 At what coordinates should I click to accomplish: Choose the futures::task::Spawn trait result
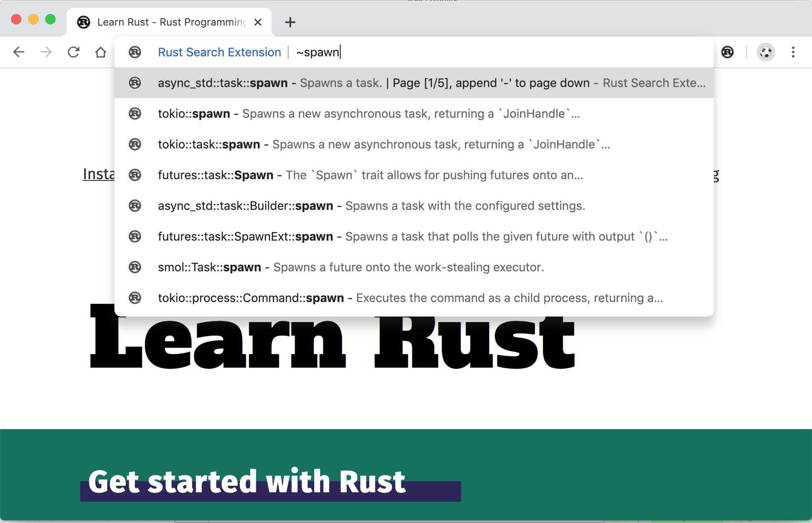coord(414,175)
